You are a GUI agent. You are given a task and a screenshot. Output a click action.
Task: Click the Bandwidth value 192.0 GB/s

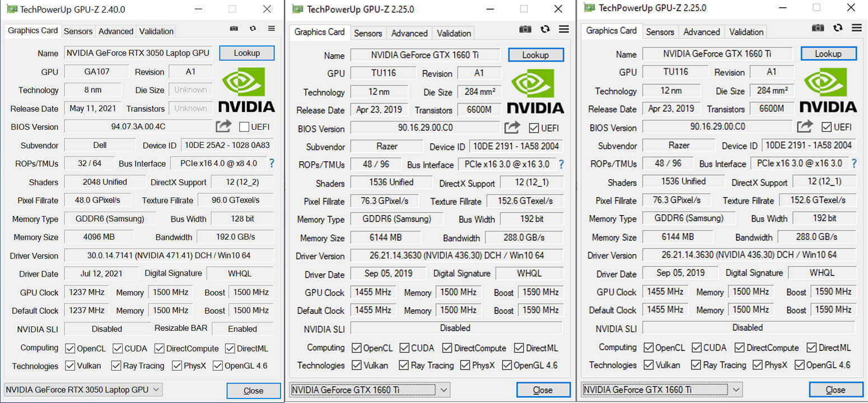tap(235, 237)
